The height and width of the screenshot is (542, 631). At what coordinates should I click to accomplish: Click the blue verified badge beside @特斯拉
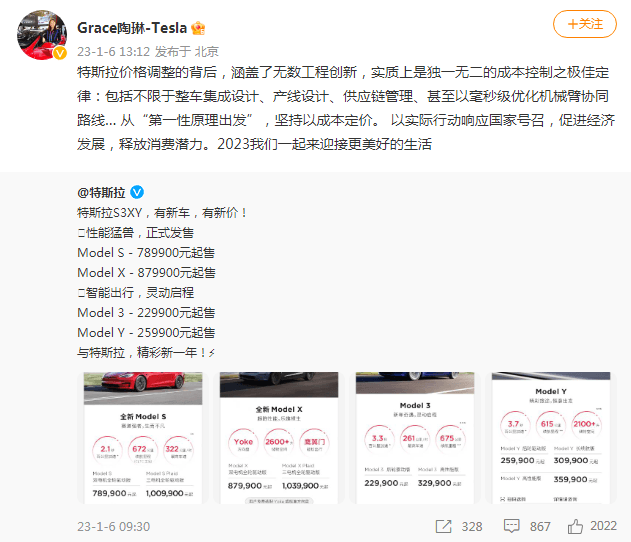coord(137,192)
